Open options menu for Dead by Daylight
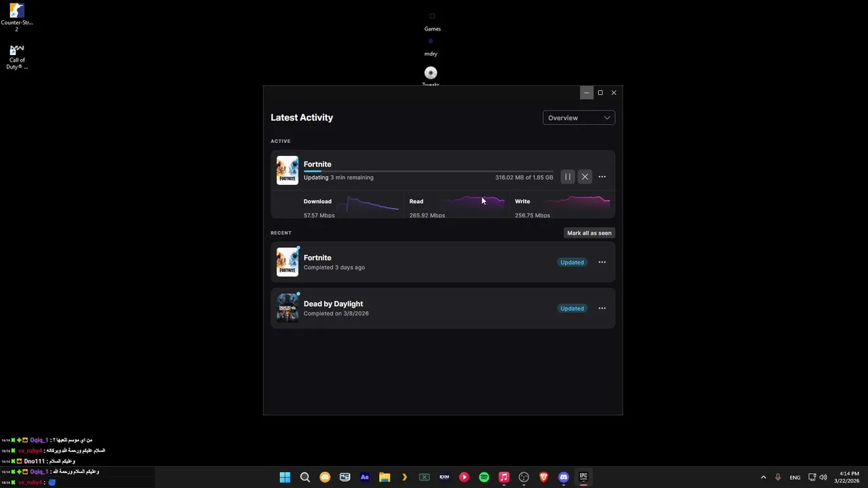 pyautogui.click(x=602, y=308)
